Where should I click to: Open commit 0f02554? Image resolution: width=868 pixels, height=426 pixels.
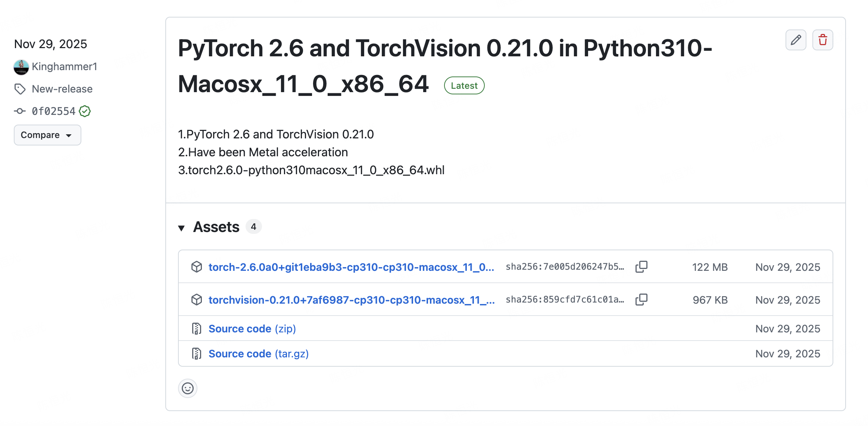pos(53,111)
